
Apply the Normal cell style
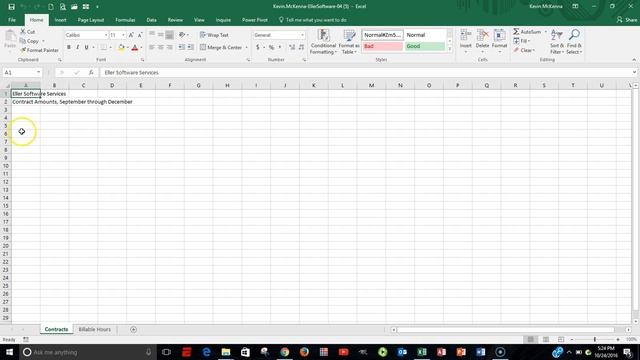[425, 35]
